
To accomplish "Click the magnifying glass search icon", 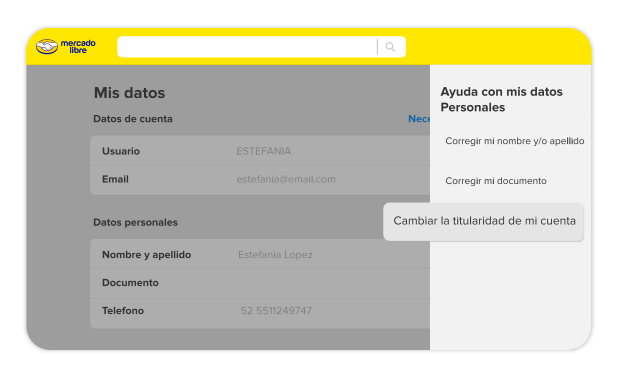I will [390, 47].
